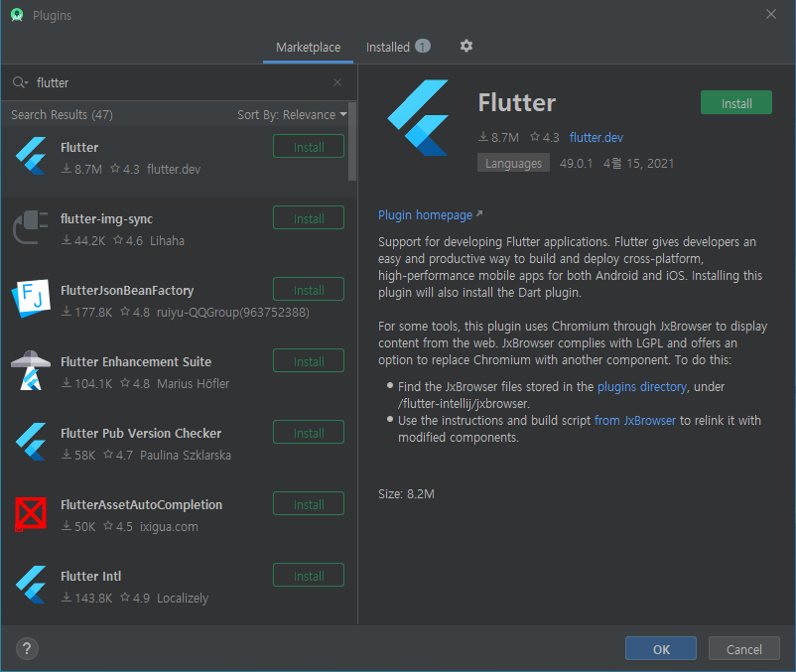Install Flutter Pub Version Checker
The height and width of the screenshot is (672, 796).
click(309, 433)
